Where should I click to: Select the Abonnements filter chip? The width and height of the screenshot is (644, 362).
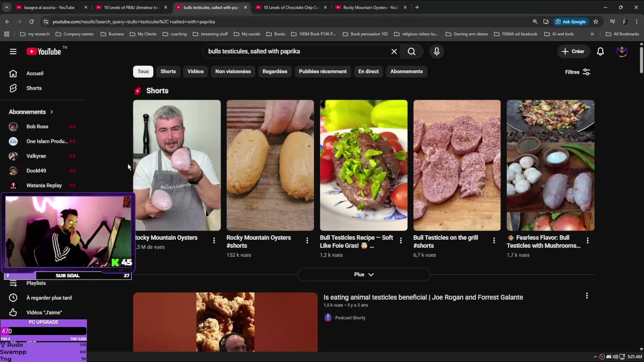407,71
